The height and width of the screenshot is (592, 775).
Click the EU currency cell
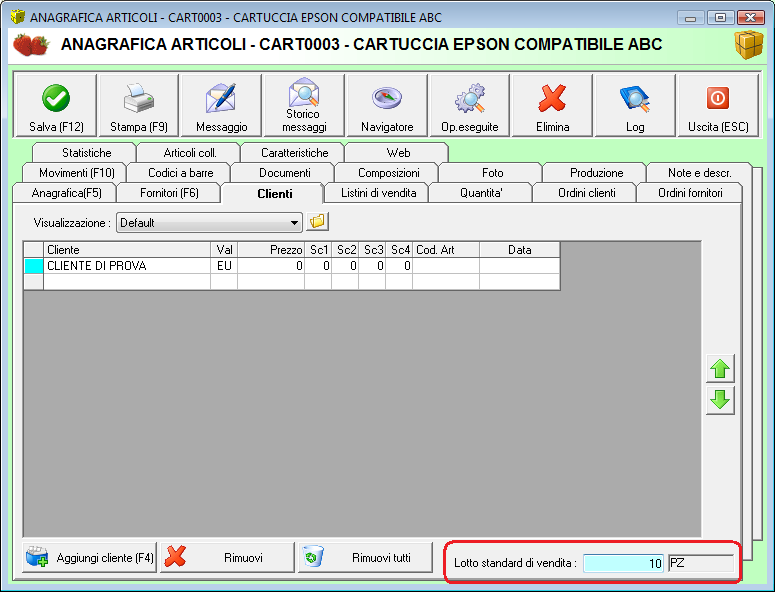[224, 266]
